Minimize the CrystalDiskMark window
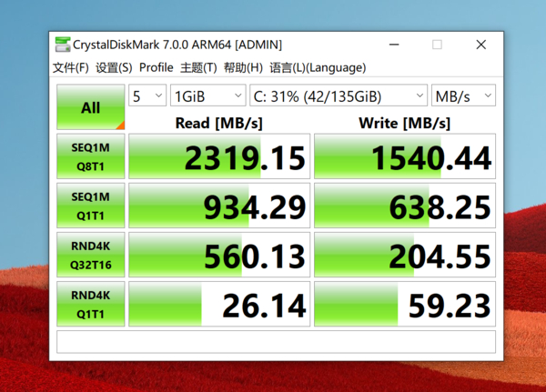Screen dimensions: 546x392 click(x=394, y=45)
